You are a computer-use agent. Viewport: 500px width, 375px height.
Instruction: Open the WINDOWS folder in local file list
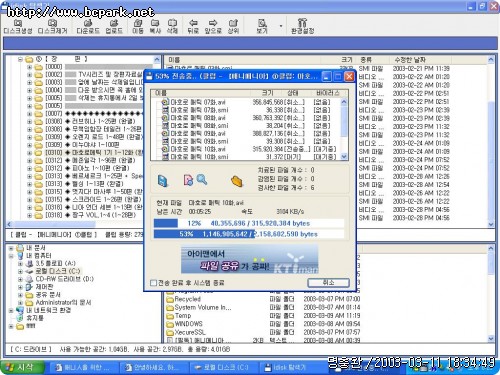click(x=184, y=324)
